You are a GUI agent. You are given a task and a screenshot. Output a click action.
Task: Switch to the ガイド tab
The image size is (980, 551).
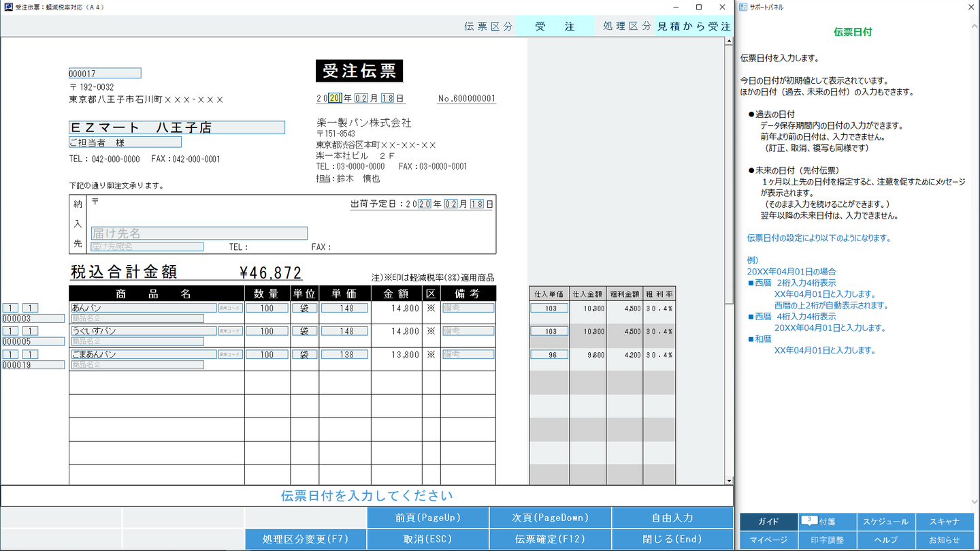coord(768,522)
